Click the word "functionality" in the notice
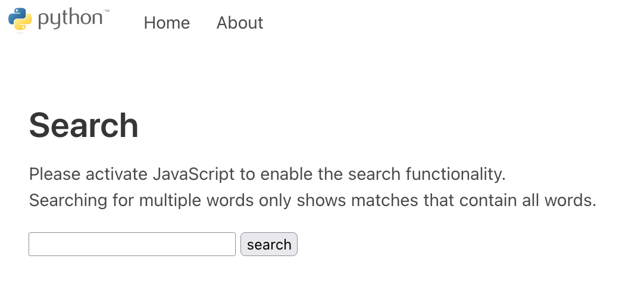The width and height of the screenshot is (644, 293). point(455,174)
